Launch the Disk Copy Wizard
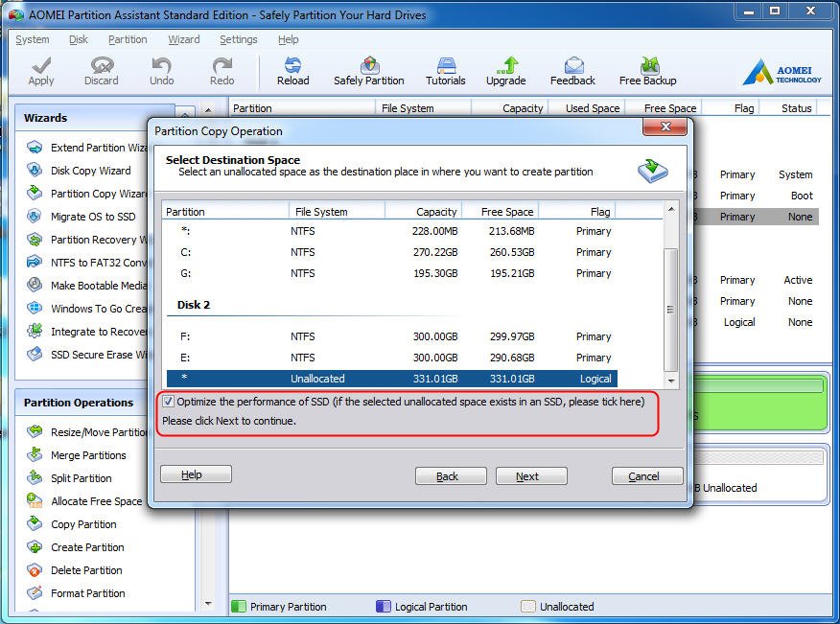The width and height of the screenshot is (840, 624). (x=80, y=171)
